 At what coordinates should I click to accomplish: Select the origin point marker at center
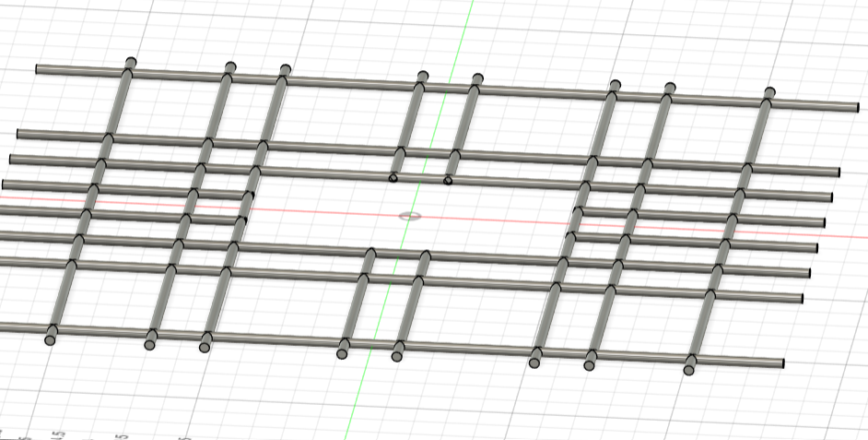point(410,216)
